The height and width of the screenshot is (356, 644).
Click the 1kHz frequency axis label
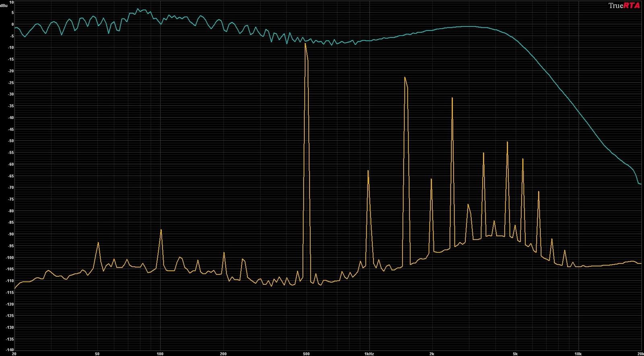[x=369, y=354]
